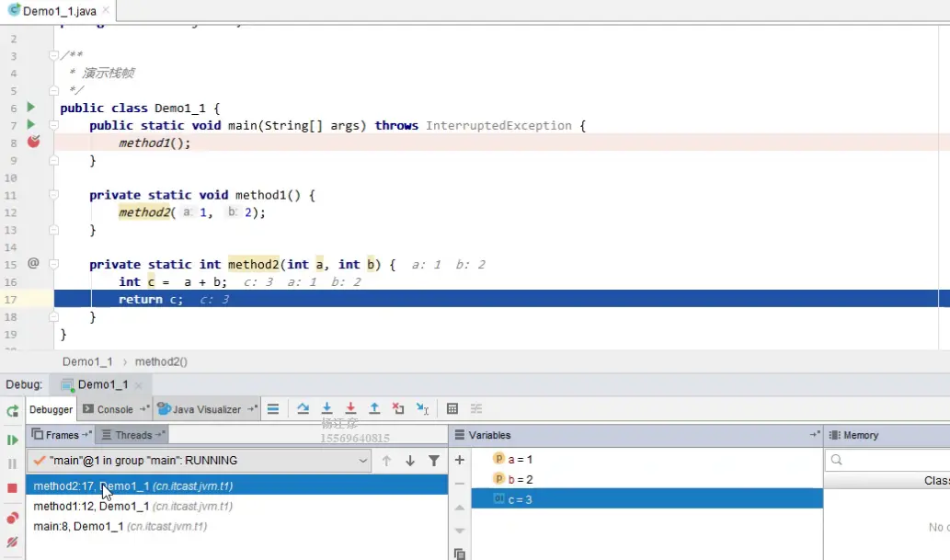Click the Move Watch Up arrow
Viewport: 950px width, 560px height.
tap(459, 508)
